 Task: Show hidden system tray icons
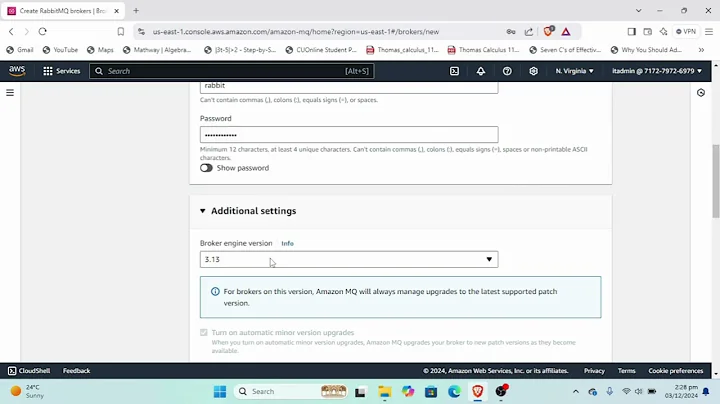coord(575,392)
